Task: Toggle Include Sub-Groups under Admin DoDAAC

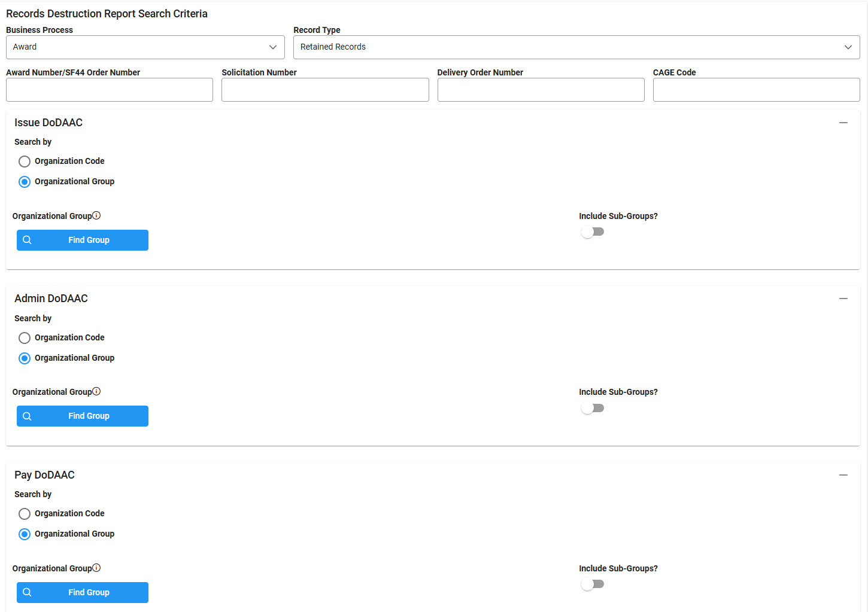Action: pyautogui.click(x=592, y=408)
